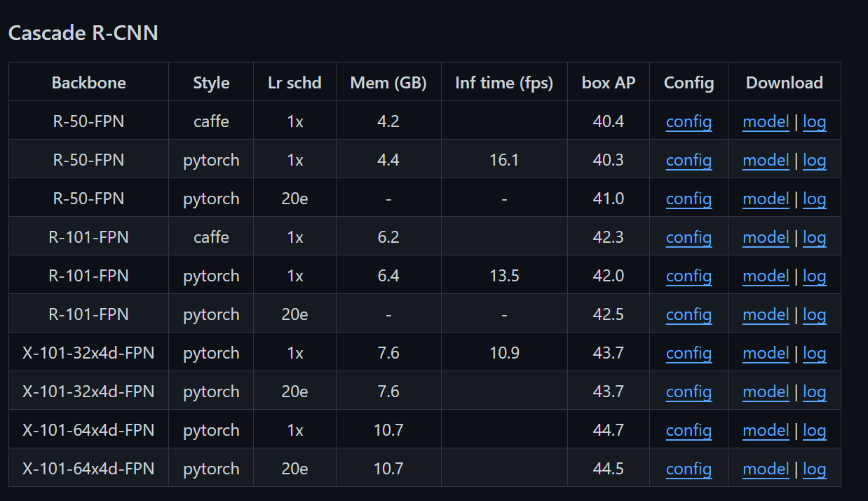Select the 4.4 memory value

[x=388, y=160]
